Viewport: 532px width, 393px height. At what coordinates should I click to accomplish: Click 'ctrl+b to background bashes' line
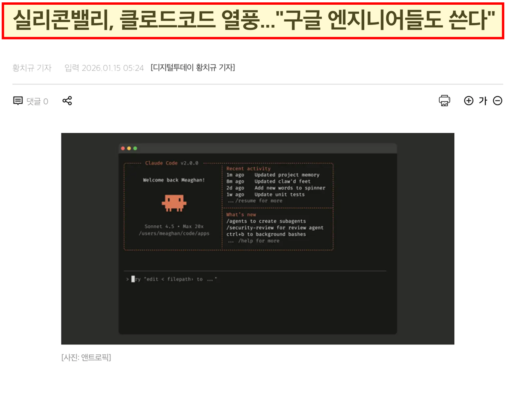coord(266,234)
